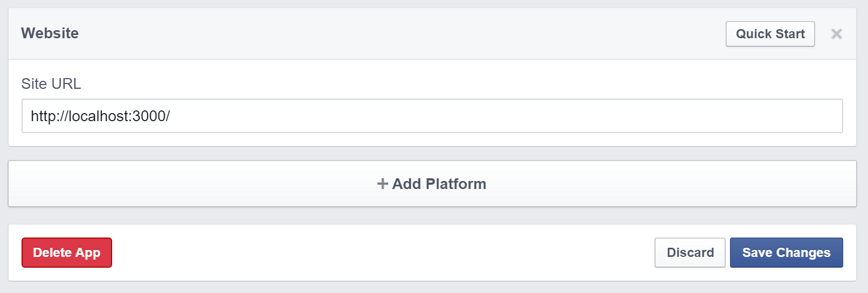This screenshot has width=868, height=293.
Task: Place cursor in the http://localhost:3000/ text box
Action: click(432, 116)
